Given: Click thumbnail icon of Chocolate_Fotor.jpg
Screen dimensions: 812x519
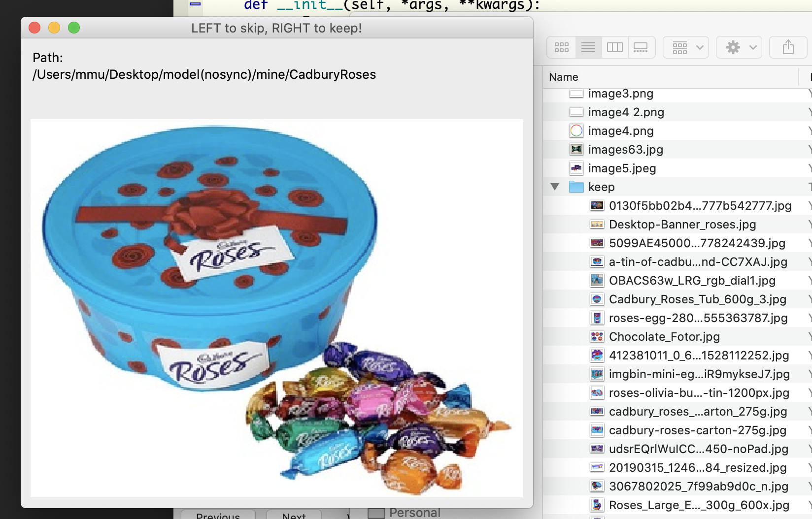Looking at the screenshot, I should pyautogui.click(x=597, y=337).
